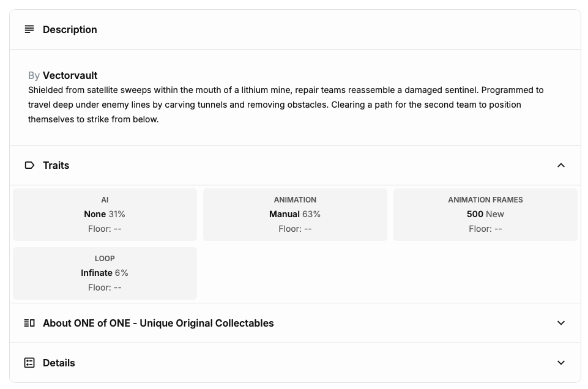Click the About ONE of ONE heading
This screenshot has width=588, height=389.
158,323
